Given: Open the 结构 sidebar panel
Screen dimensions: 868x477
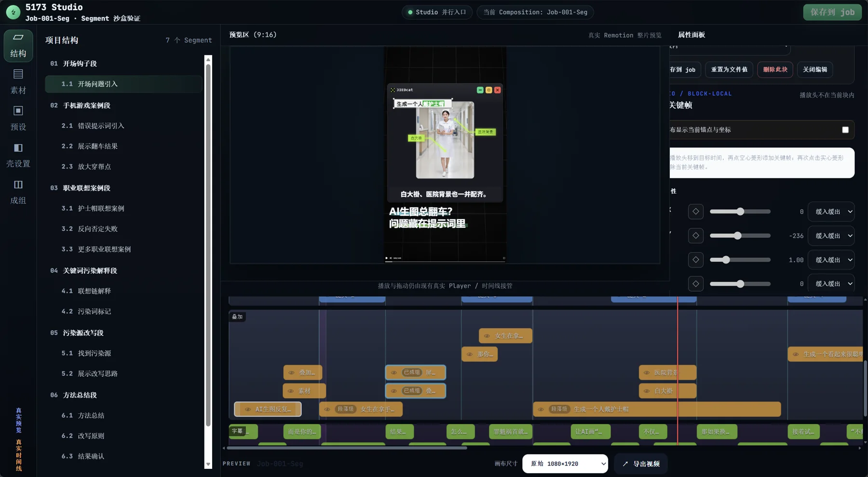Looking at the screenshot, I should tap(18, 46).
